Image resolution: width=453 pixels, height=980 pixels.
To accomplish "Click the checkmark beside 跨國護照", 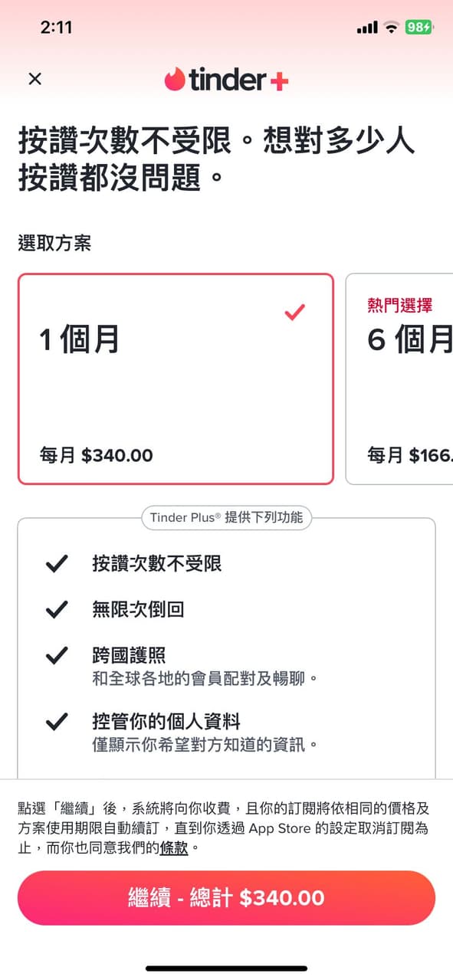I will point(57,655).
